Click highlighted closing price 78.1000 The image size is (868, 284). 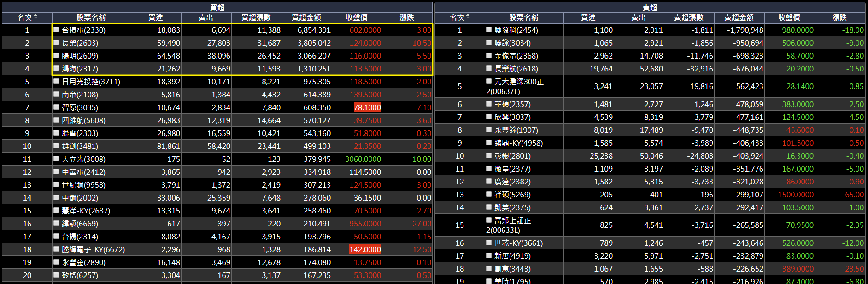pyautogui.click(x=367, y=107)
